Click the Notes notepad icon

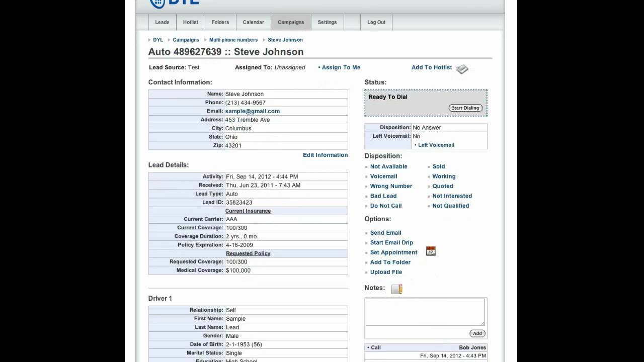click(x=397, y=289)
